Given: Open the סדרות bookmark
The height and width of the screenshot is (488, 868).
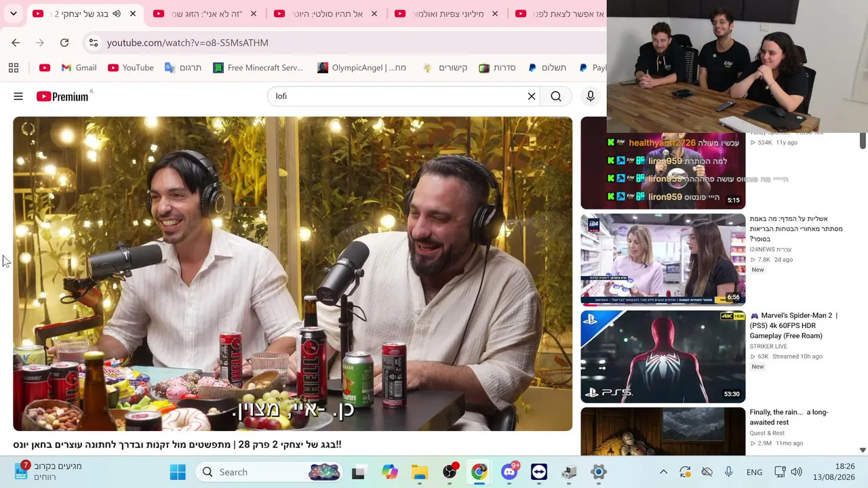Looking at the screenshot, I should click(497, 68).
